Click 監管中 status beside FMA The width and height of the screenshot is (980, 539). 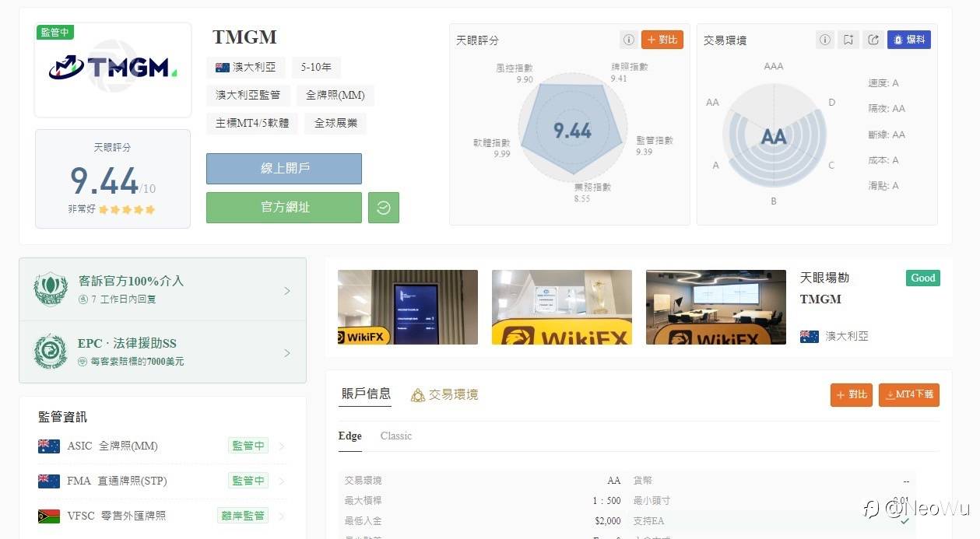click(x=248, y=481)
